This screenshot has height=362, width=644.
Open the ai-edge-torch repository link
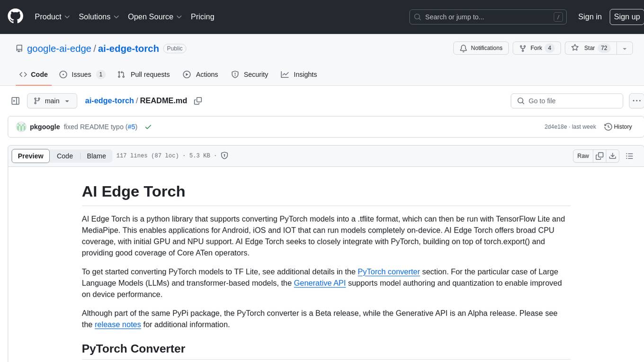click(x=128, y=48)
